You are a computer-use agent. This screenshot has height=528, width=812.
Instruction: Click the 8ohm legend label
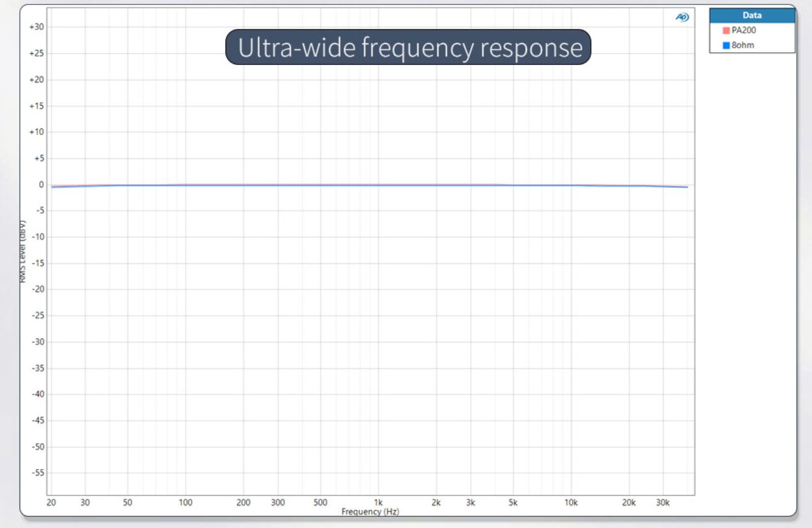(x=743, y=46)
